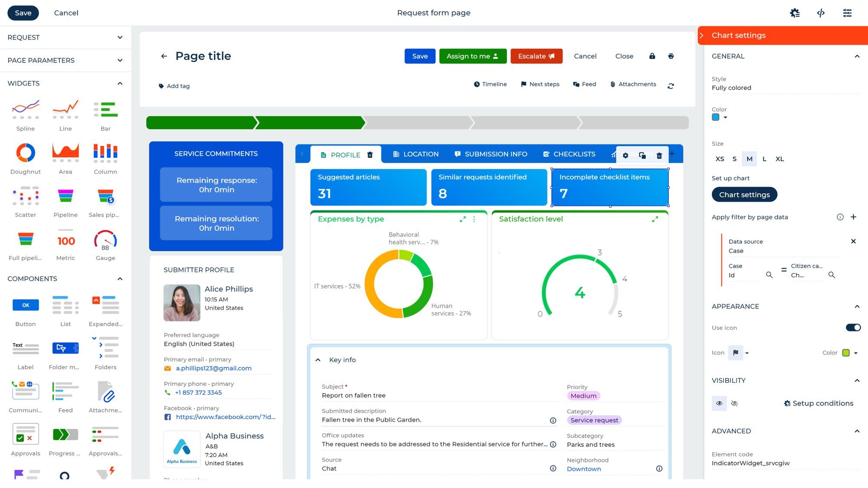Click the Assign to me button
The height and width of the screenshot is (488, 868).
click(x=473, y=56)
